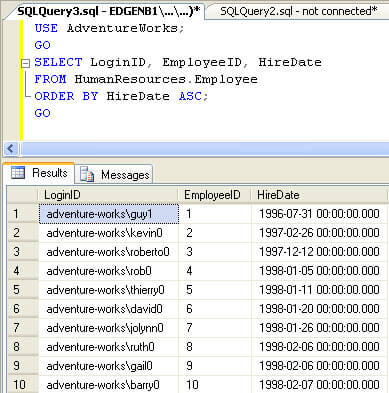This screenshot has width=389, height=393.
Task: Select results row header 1
Action: (23, 214)
